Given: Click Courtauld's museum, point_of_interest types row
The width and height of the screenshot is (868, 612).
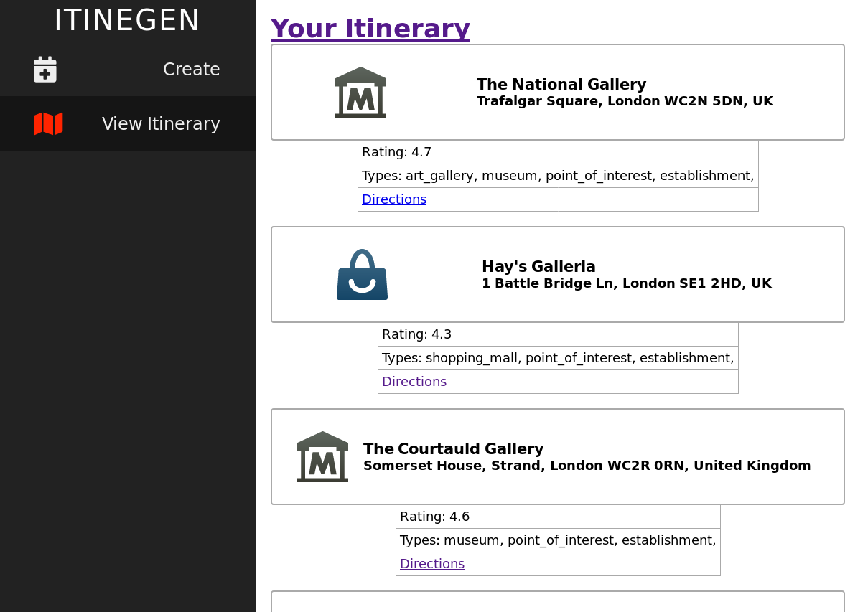Looking at the screenshot, I should tap(558, 540).
